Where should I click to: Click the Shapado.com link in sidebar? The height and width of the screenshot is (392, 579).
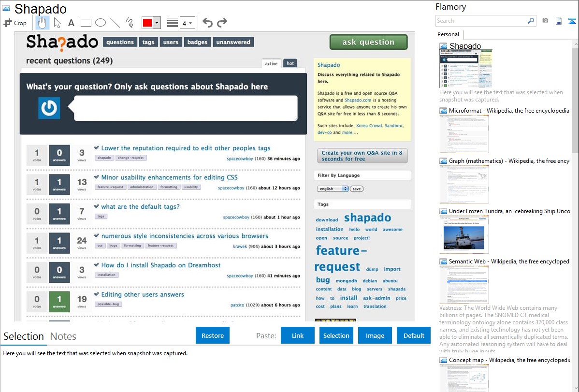coord(358,100)
